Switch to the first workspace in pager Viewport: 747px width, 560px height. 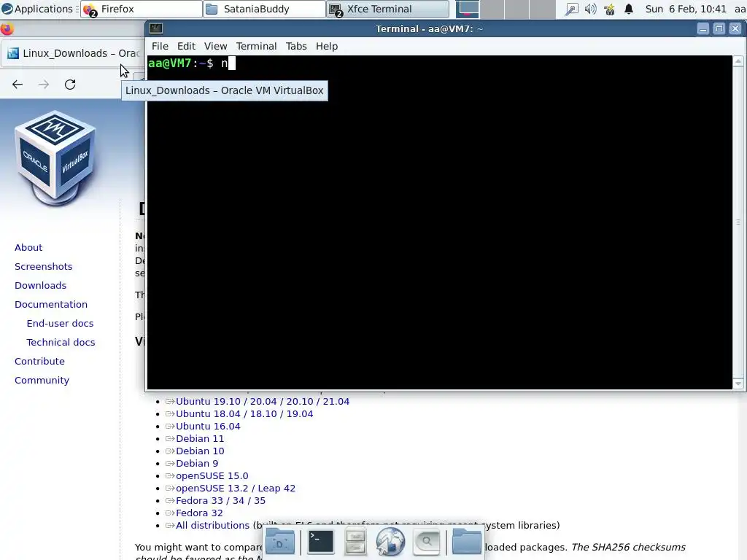tap(468, 9)
